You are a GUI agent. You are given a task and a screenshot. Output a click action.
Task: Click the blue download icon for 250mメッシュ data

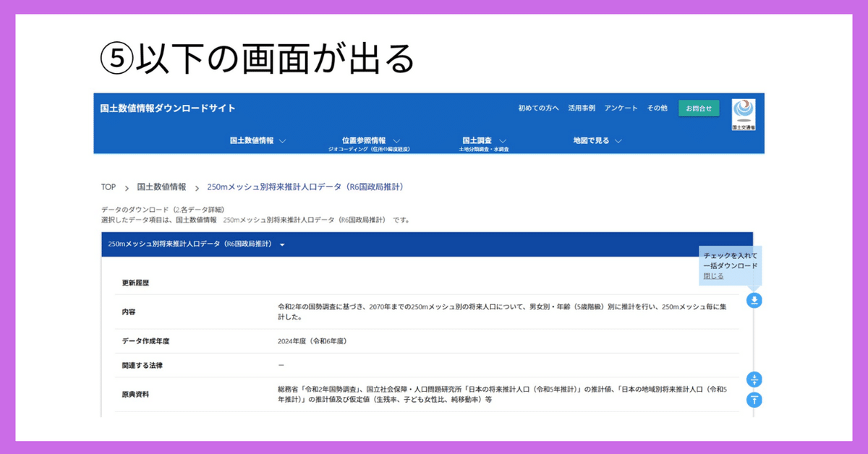click(754, 300)
